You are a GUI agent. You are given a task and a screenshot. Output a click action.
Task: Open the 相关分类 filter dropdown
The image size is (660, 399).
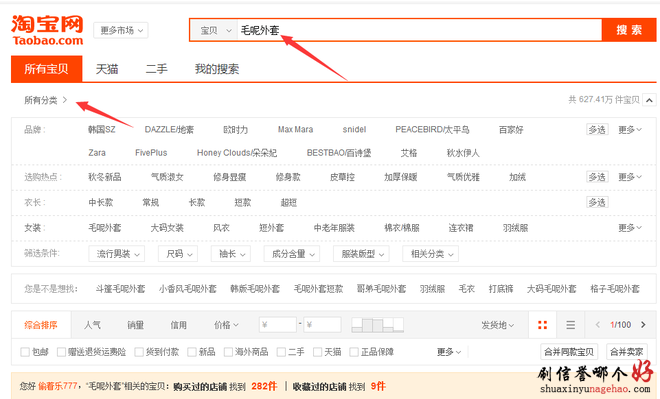(431, 254)
